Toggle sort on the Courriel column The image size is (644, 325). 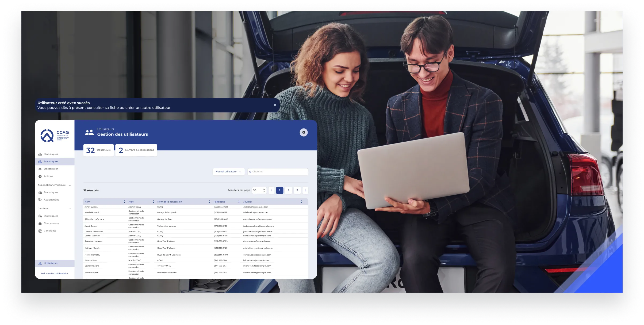(302, 202)
